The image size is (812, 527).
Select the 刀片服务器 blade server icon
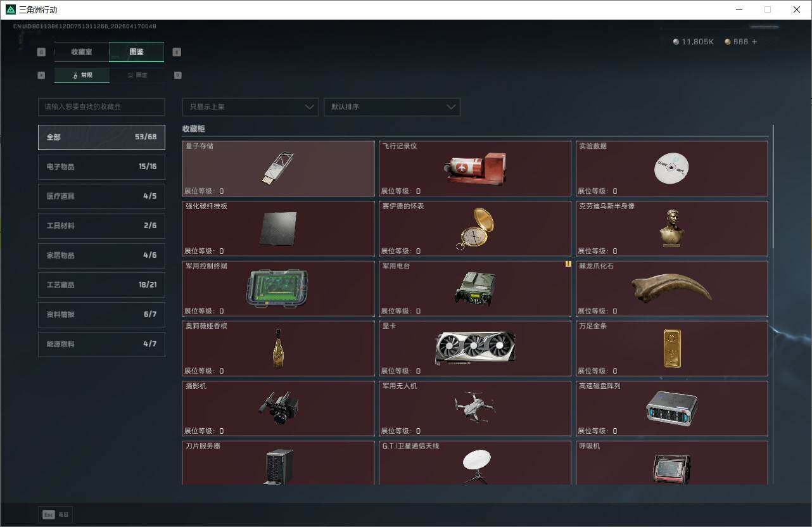(x=278, y=467)
